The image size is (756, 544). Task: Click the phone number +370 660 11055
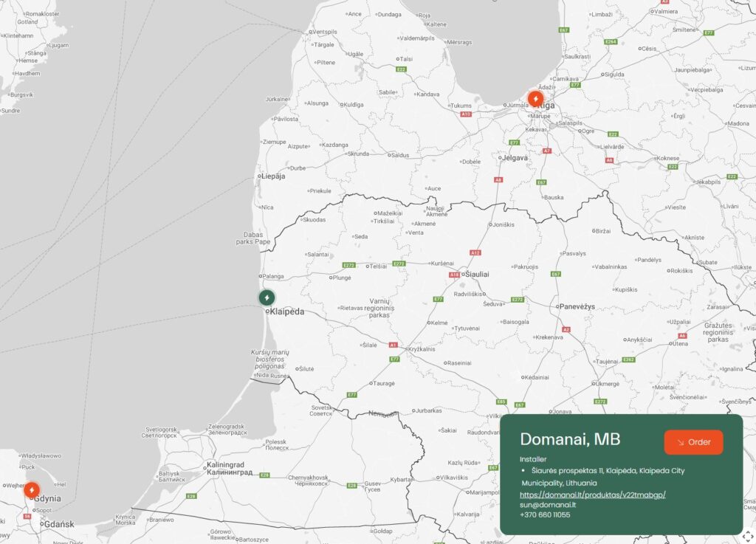click(x=545, y=514)
